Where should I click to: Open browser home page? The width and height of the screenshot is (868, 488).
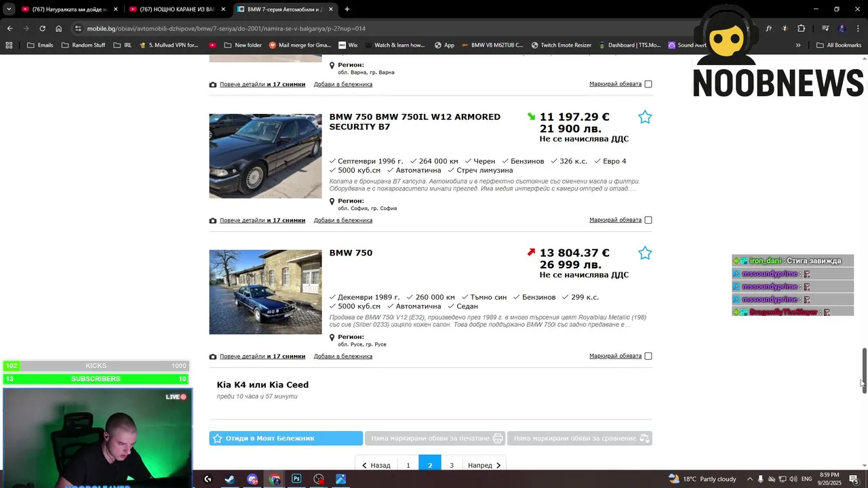pos(58,28)
